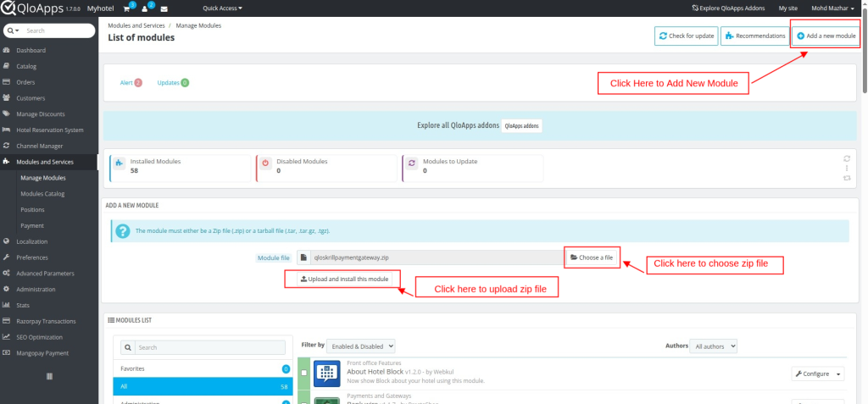Screen dimensions: 868x404
Task: Open the All authors dropdown
Action: click(714, 346)
